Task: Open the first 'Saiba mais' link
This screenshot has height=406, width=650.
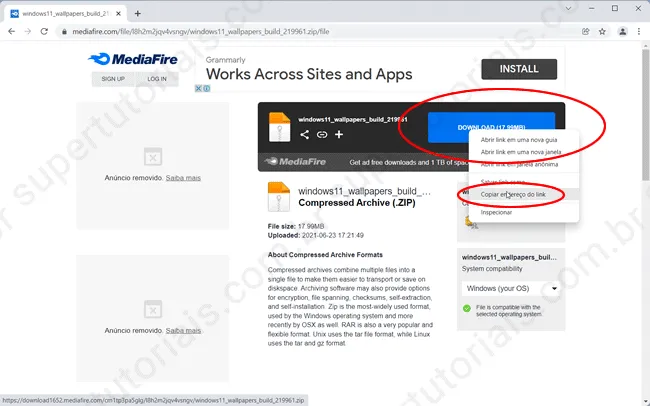Action: (183, 178)
